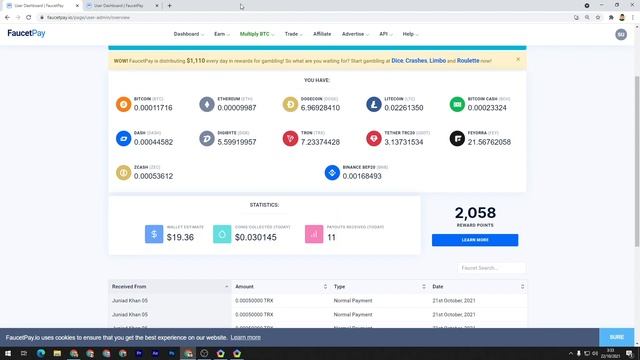The width and height of the screenshot is (640, 360).
Task: Click the 21.56762058 Feyorra balance
Action: [x=489, y=142]
